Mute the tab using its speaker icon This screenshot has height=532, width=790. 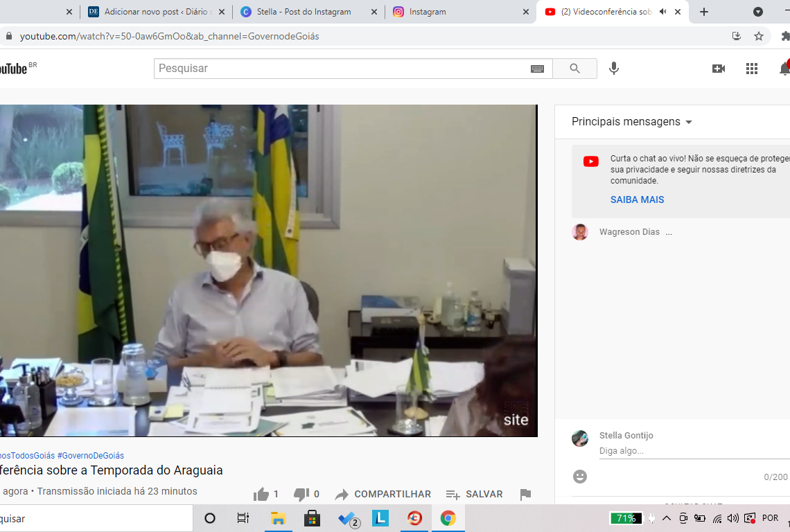(663, 12)
